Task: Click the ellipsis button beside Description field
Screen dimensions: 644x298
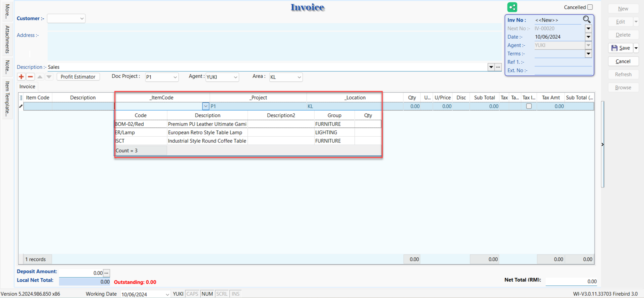Action: point(498,67)
